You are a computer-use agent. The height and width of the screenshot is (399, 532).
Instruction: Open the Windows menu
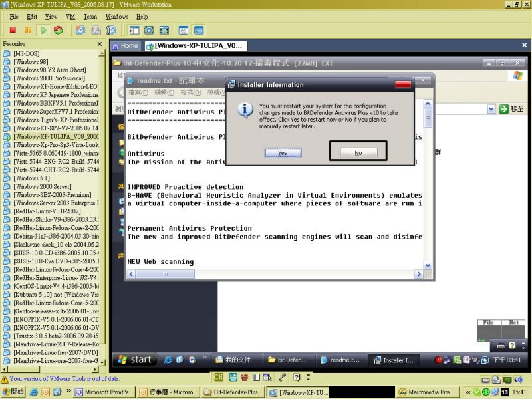[x=117, y=16]
